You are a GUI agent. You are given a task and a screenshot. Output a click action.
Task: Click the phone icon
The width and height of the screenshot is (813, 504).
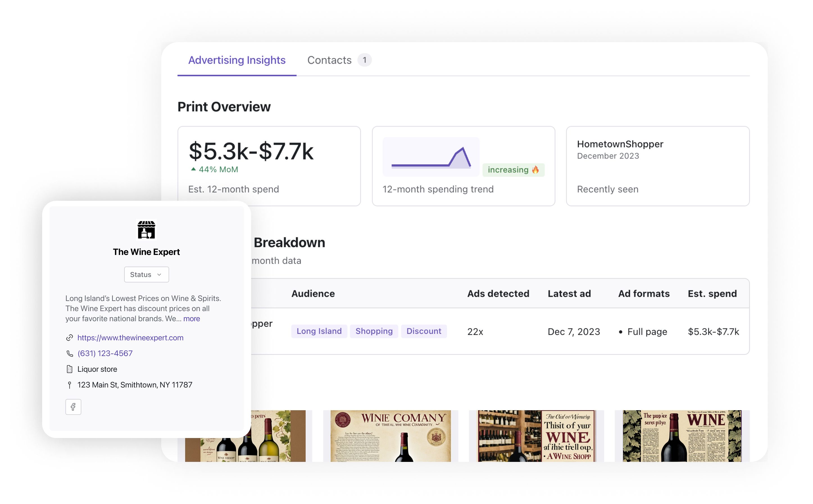pos(69,353)
